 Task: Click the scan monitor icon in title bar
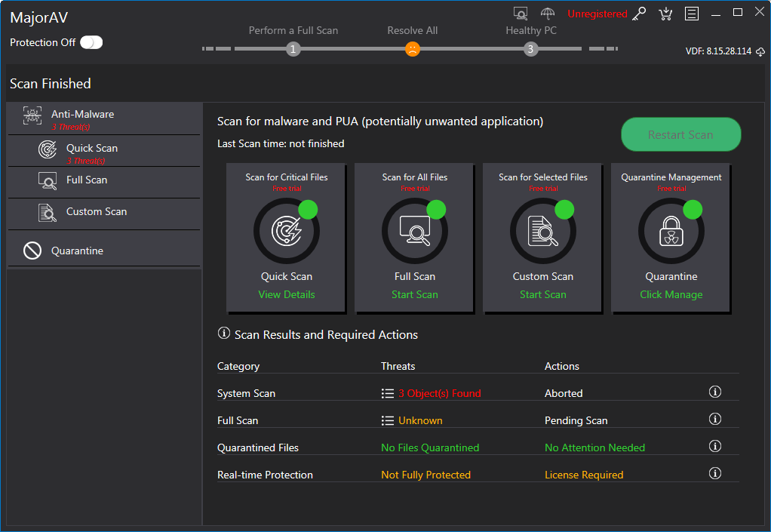(521, 14)
